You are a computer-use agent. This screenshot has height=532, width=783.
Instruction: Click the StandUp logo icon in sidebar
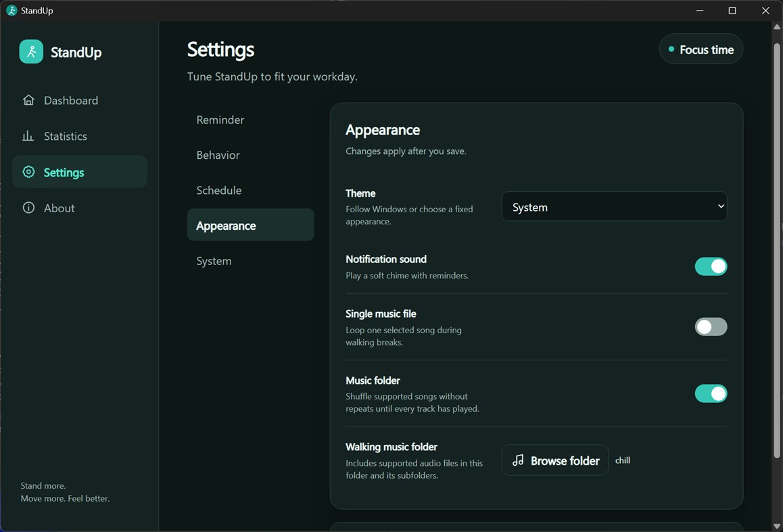(x=31, y=51)
